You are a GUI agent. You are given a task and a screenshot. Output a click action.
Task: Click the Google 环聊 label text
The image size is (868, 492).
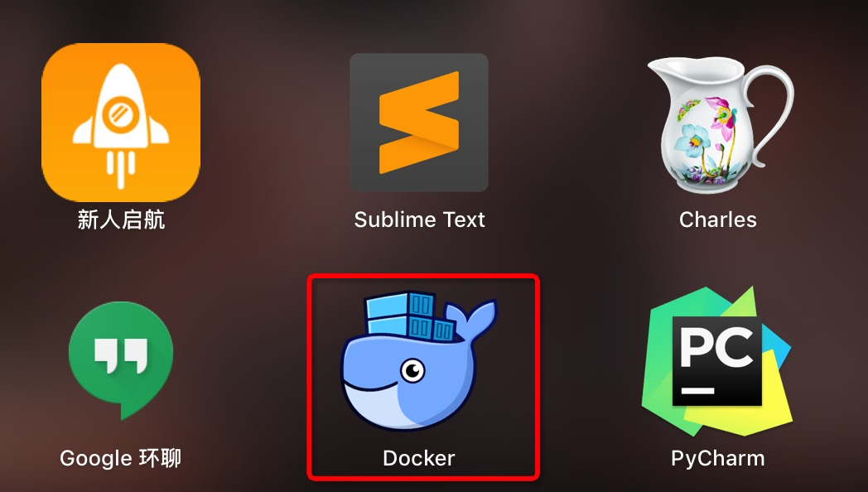(x=120, y=458)
